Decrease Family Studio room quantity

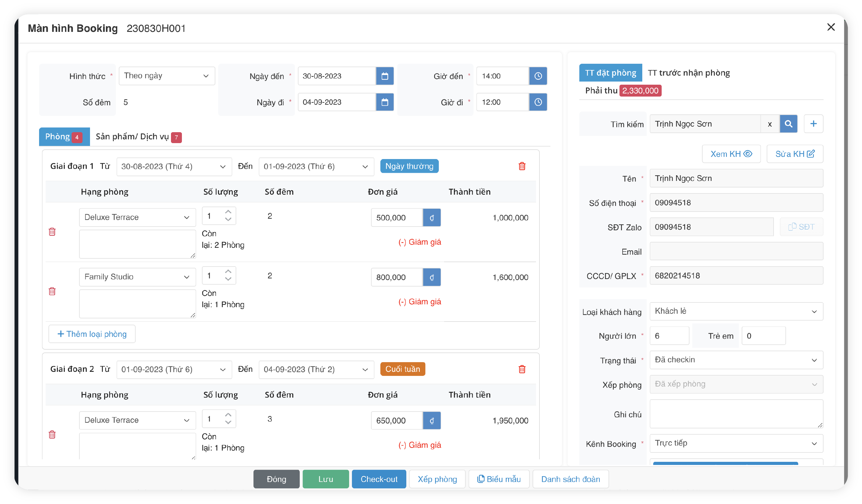228,279
